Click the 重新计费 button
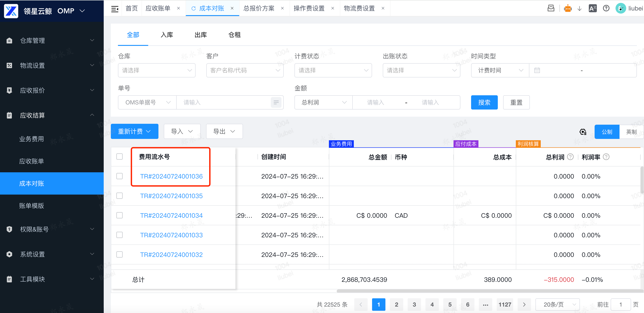644x313 pixels. click(134, 132)
